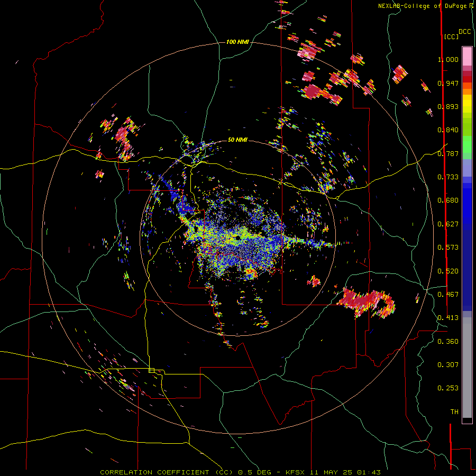Click the 0.5 DEG elevation text
Image resolution: width=476 pixels, height=476 pixels.
pyautogui.click(x=255, y=472)
